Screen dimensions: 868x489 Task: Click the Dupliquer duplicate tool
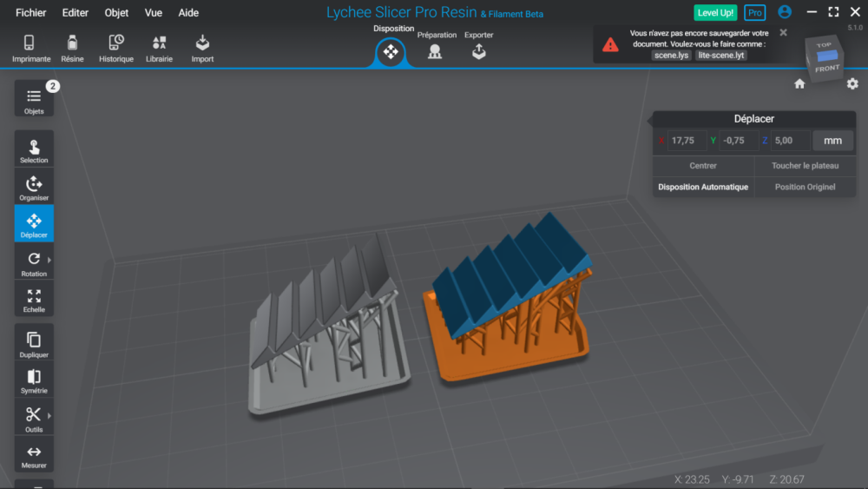[34, 343]
